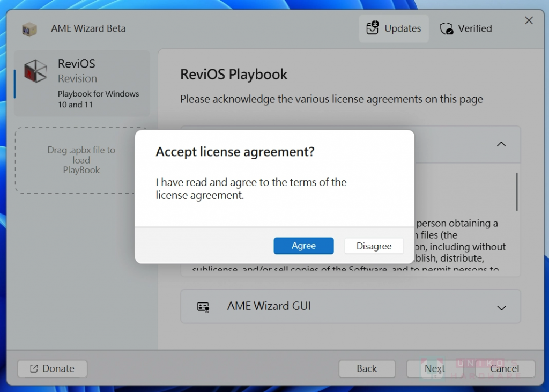Screen dimensions: 549x392
Task: Click the ReviOS Playbook heading
Action: click(x=234, y=74)
